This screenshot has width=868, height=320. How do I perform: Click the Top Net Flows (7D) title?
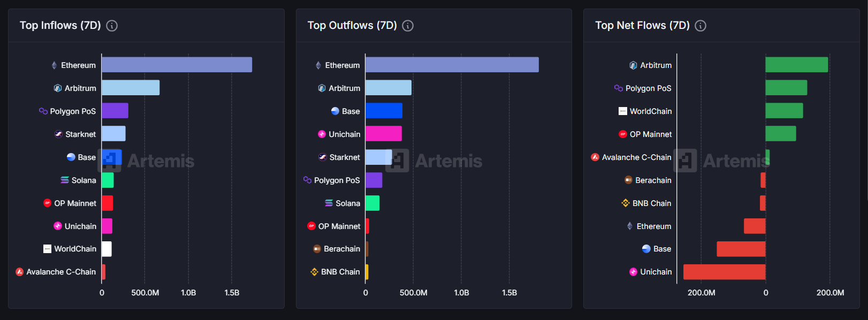pyautogui.click(x=643, y=25)
